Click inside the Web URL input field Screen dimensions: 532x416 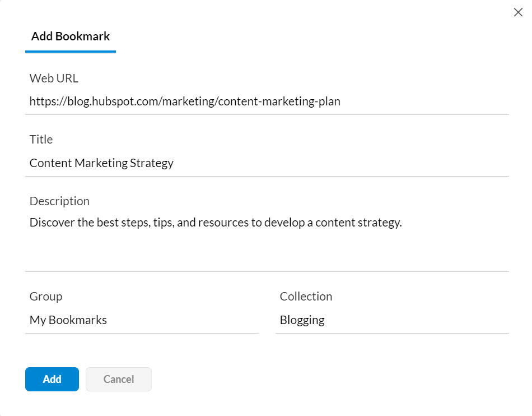(224, 101)
